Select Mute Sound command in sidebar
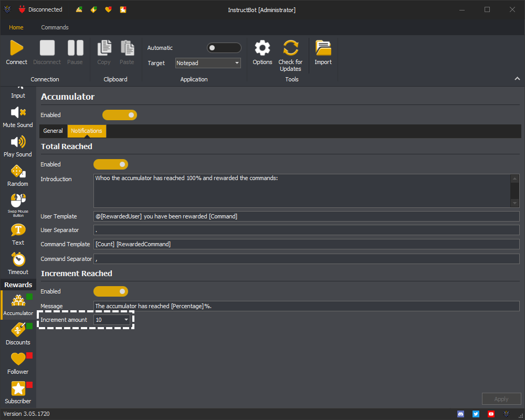The width and height of the screenshot is (525, 420). point(18,117)
